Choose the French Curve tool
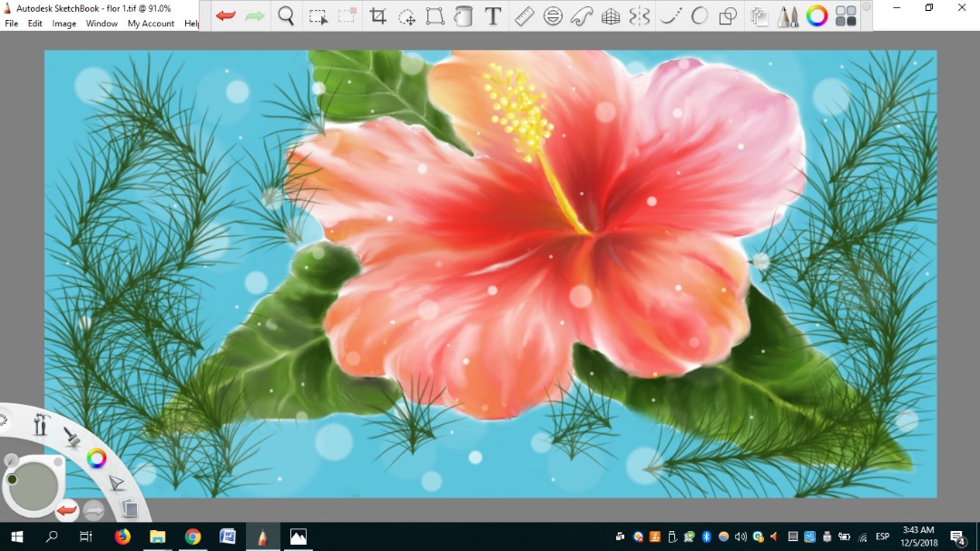 [x=582, y=15]
